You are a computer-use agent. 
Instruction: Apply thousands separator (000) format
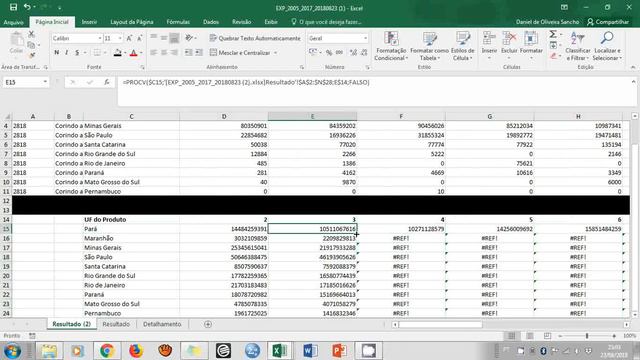pos(339,52)
